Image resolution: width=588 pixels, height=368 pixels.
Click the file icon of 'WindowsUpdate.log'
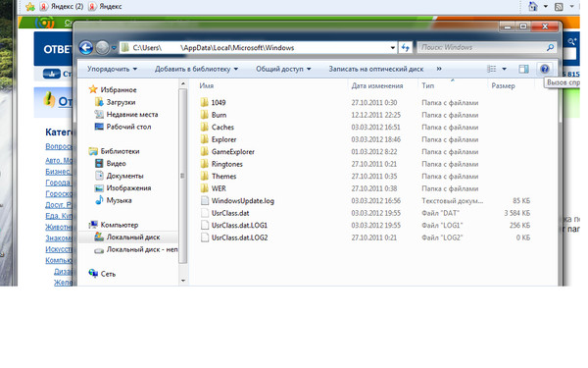205,201
